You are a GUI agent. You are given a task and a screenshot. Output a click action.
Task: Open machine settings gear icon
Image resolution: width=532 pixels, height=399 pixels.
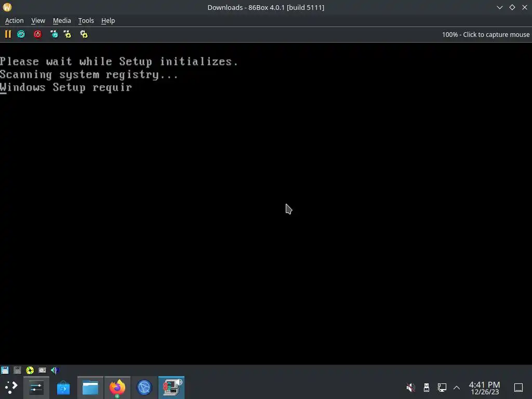coord(84,34)
